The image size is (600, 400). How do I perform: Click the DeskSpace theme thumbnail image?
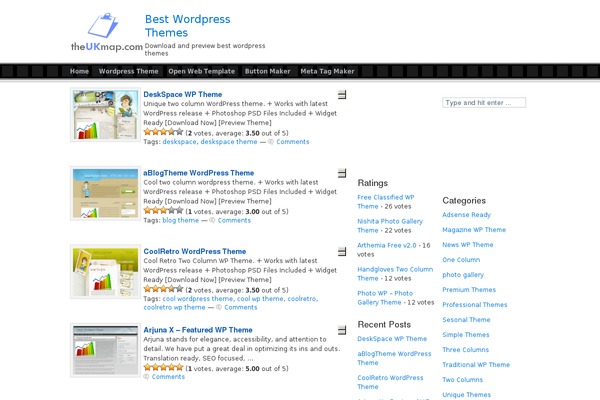click(105, 115)
